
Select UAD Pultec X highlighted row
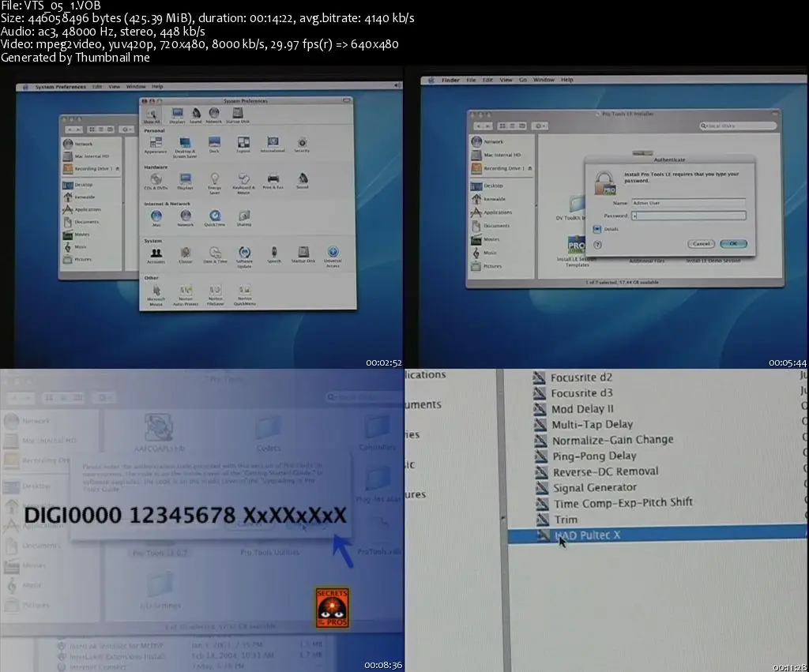[x=658, y=535]
